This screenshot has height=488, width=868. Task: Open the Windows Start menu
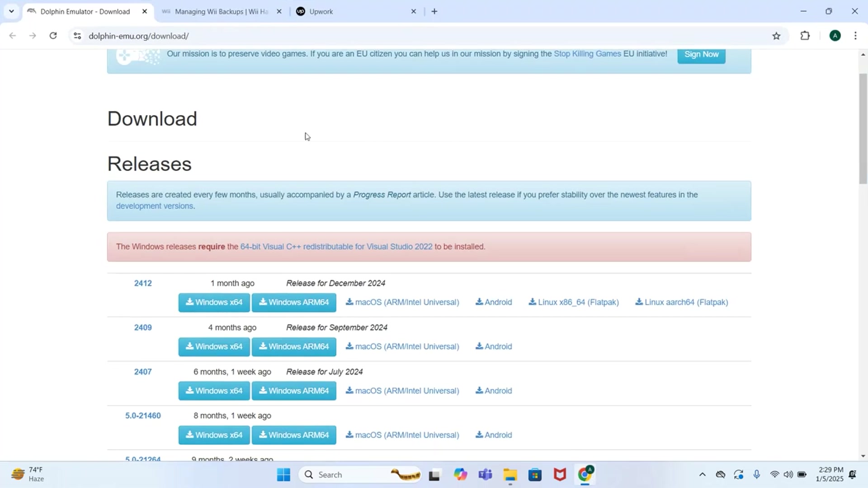(283, 475)
